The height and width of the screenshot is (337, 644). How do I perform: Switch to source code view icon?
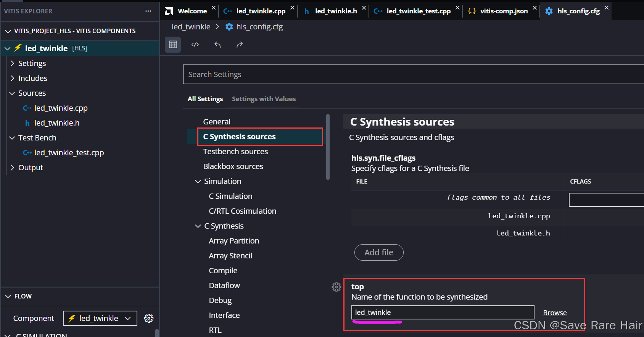(195, 45)
